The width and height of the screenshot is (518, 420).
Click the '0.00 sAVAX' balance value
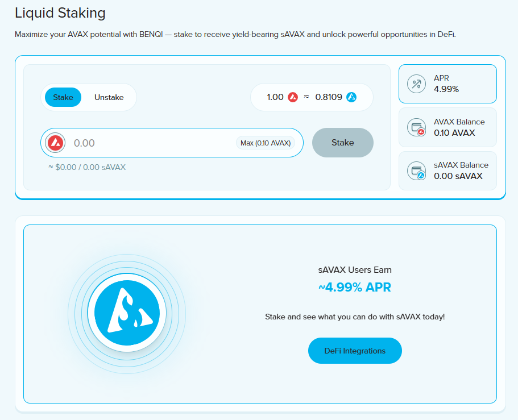[458, 176]
